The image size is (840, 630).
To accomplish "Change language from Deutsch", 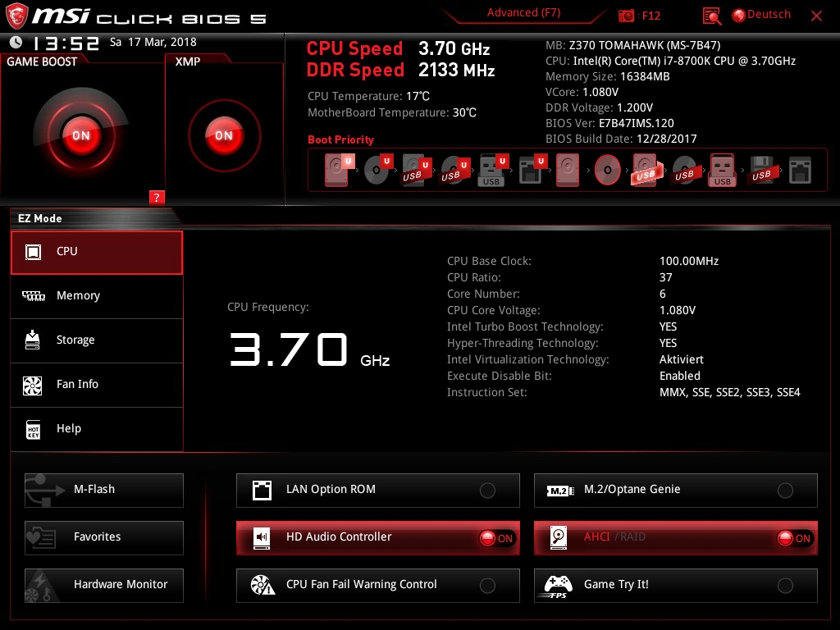I will pos(761,15).
